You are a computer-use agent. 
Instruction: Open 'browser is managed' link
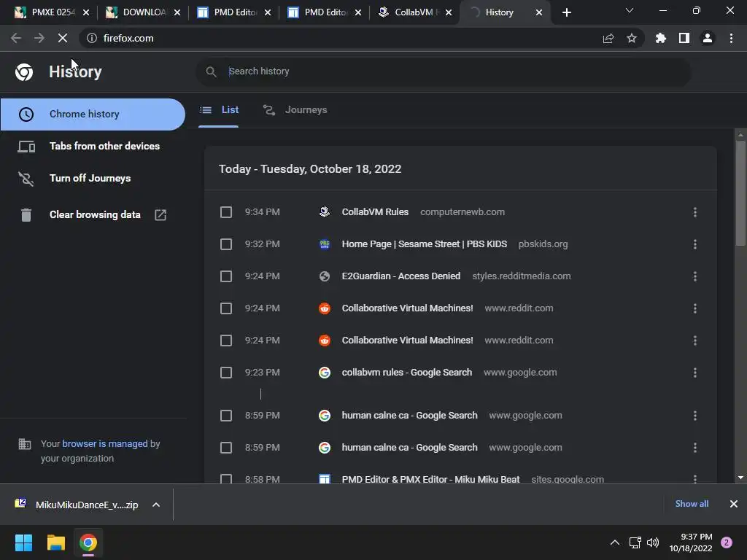105,444
